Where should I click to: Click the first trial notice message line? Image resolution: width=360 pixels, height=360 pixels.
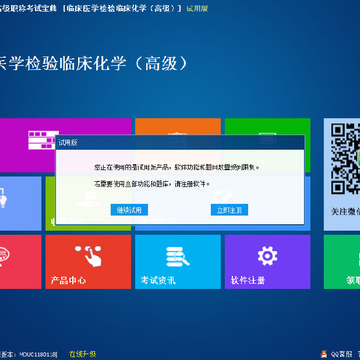coord(177,167)
